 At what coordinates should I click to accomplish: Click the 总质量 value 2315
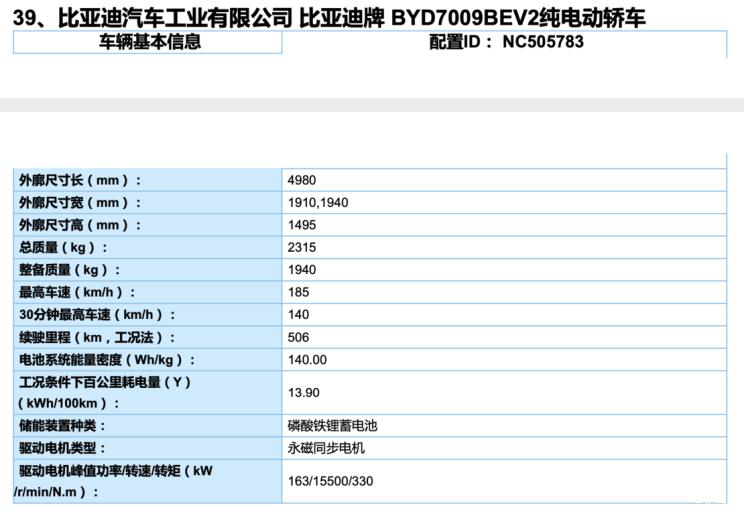click(x=301, y=247)
